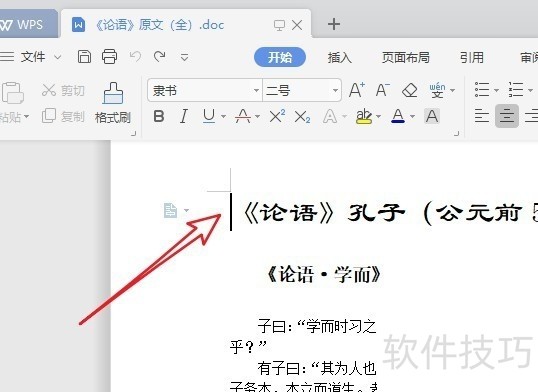Open the font size dropdown showing 二号
Viewport: 538px width, 392px height.
[302, 91]
